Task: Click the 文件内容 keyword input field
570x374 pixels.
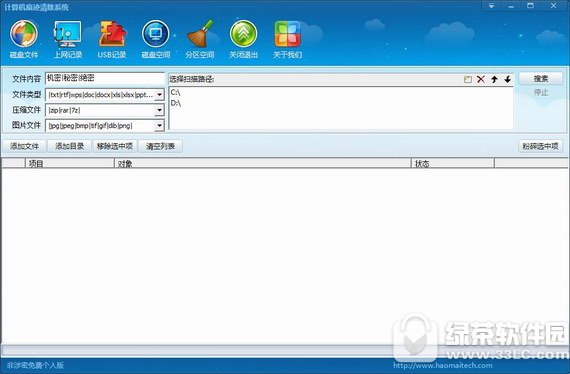Action: [x=105, y=78]
